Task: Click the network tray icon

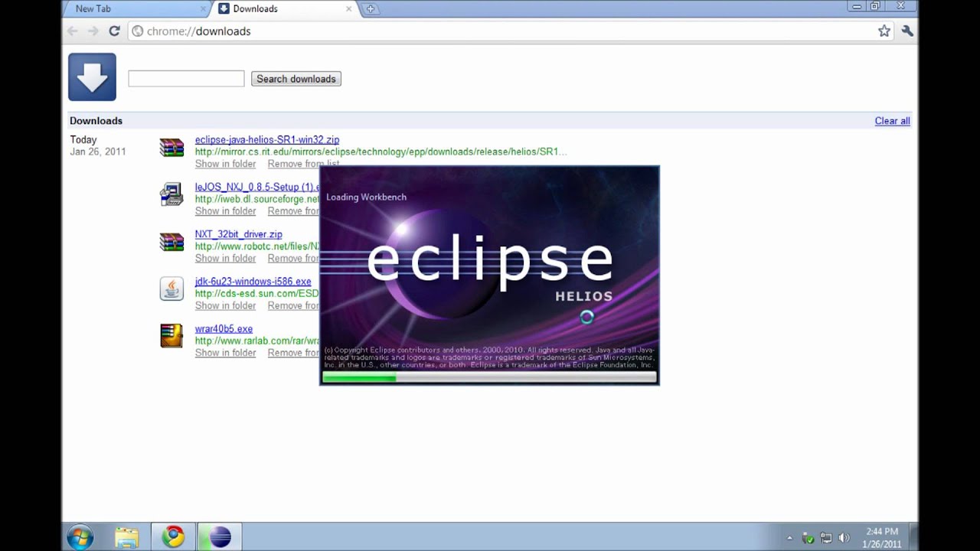Action: tap(826, 538)
